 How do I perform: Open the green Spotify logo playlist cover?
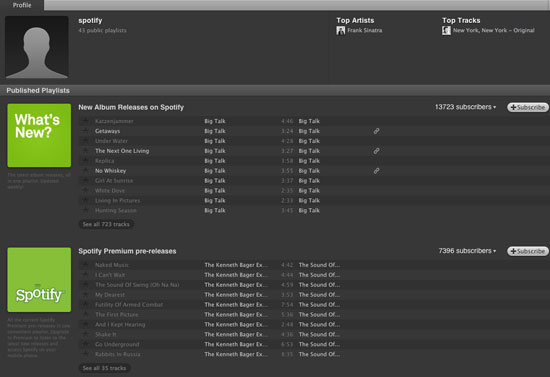[39, 280]
